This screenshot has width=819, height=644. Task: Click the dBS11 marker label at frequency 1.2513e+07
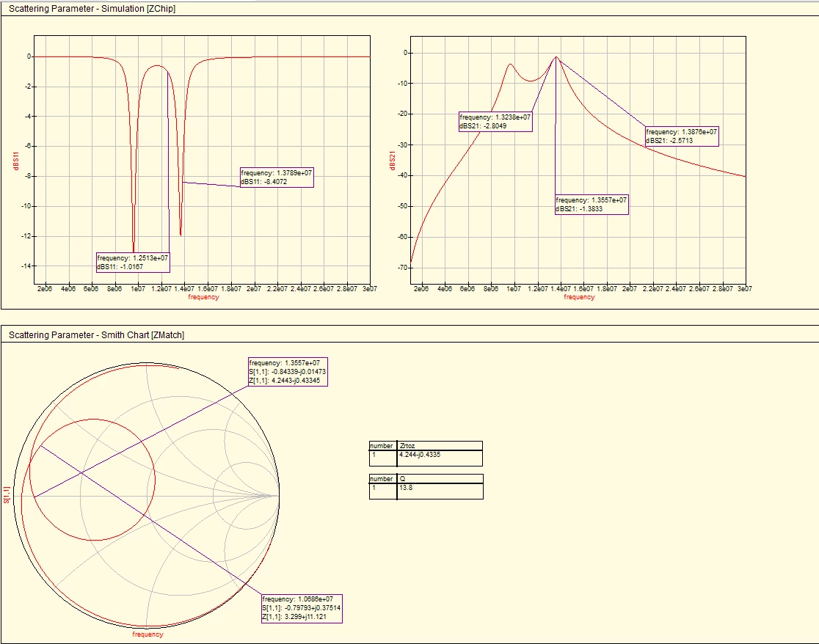point(133,263)
